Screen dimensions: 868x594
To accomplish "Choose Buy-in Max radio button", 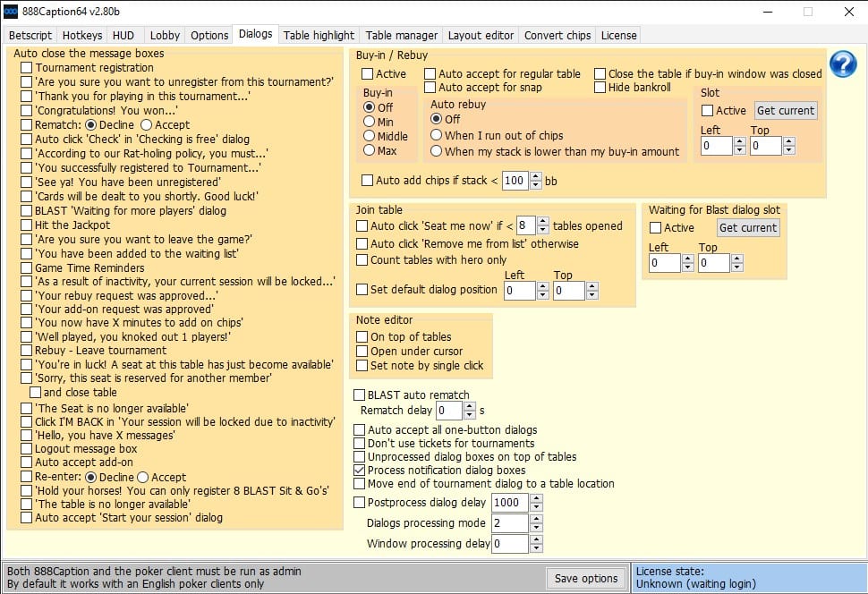I will click(x=370, y=150).
